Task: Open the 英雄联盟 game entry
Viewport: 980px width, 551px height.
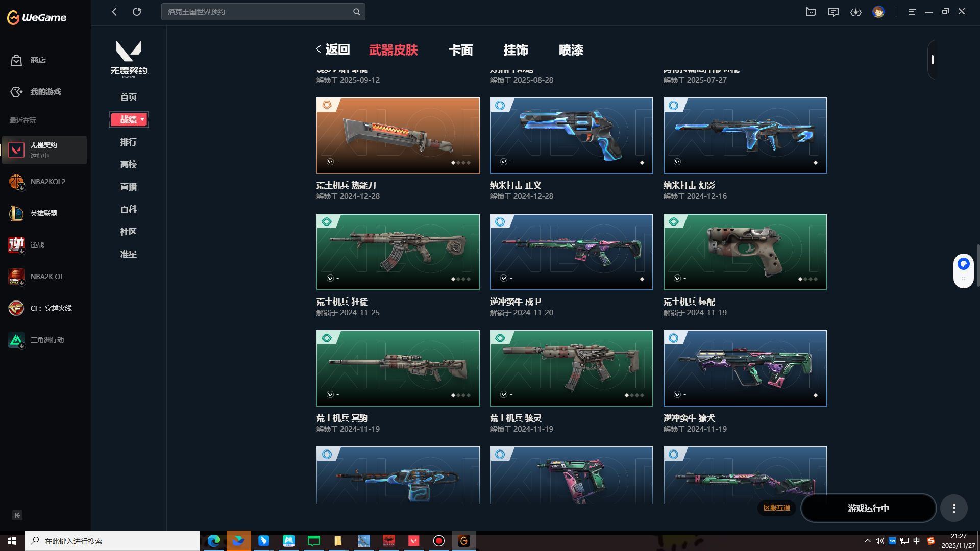Action: 45,213
